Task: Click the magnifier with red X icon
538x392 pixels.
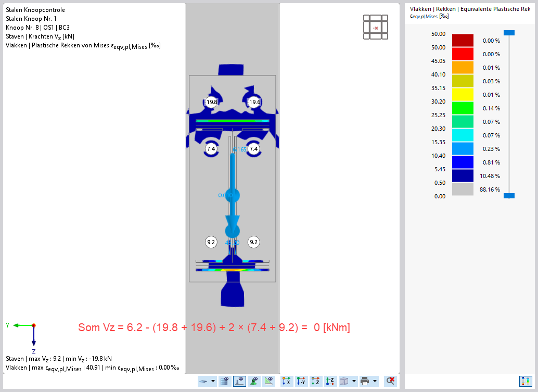Action: pyautogui.click(x=390, y=381)
